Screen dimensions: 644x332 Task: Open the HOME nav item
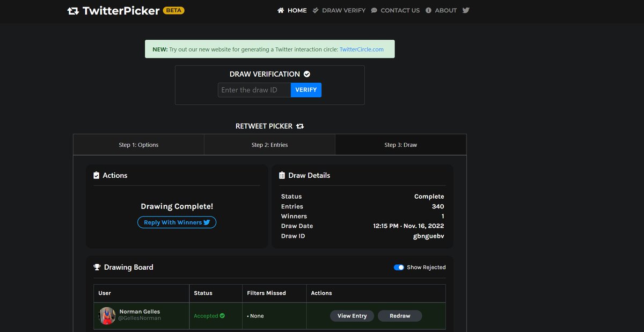pos(292,10)
